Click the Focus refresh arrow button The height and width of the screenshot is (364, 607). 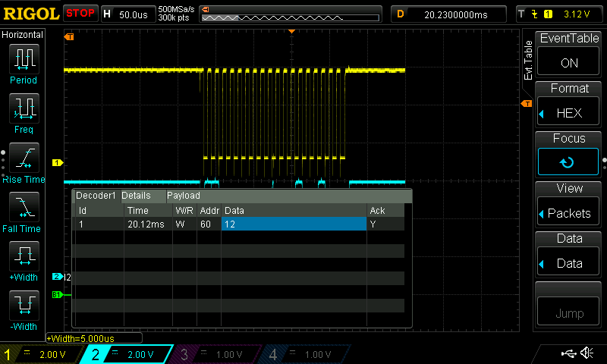tap(568, 162)
